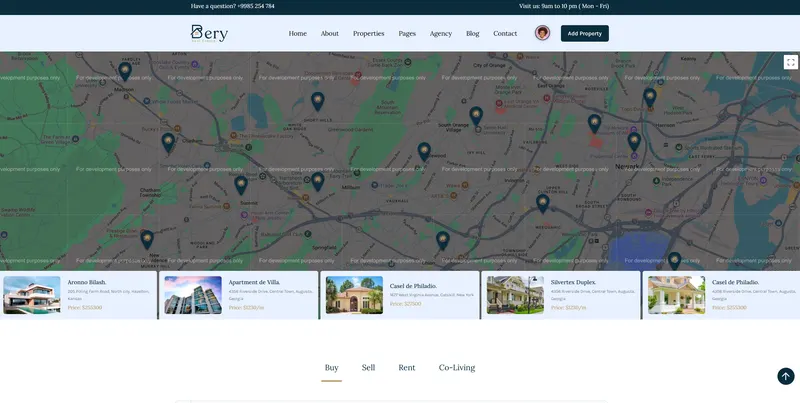This screenshot has height=403, width=800.
Task: Select the map pin at Chatham
Action: 168,143
